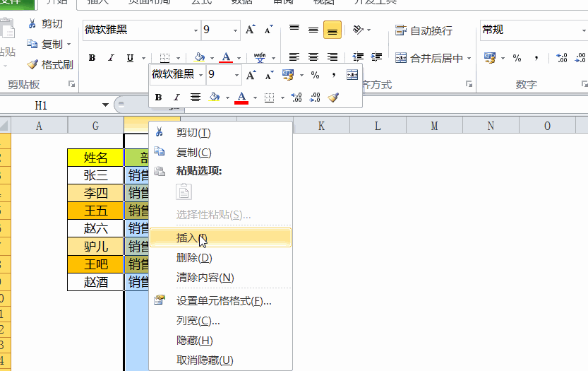Click mini toolbar format painter brush

click(333, 98)
